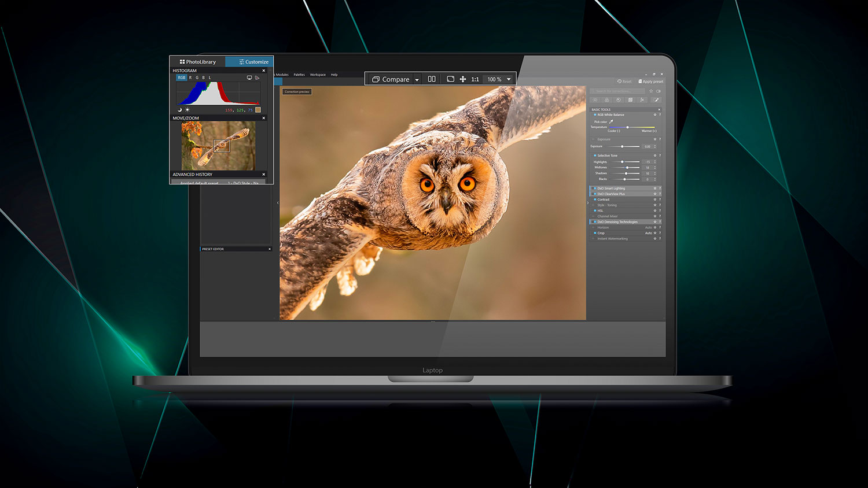Open the Help menu
This screenshot has width=868, height=488.
coord(334,75)
